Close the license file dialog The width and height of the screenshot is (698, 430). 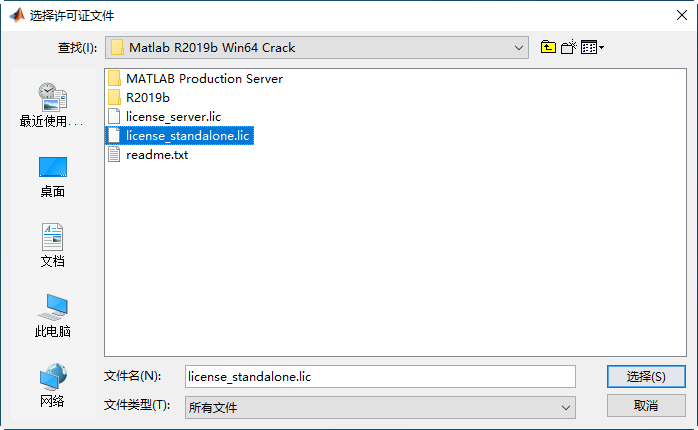tap(682, 15)
